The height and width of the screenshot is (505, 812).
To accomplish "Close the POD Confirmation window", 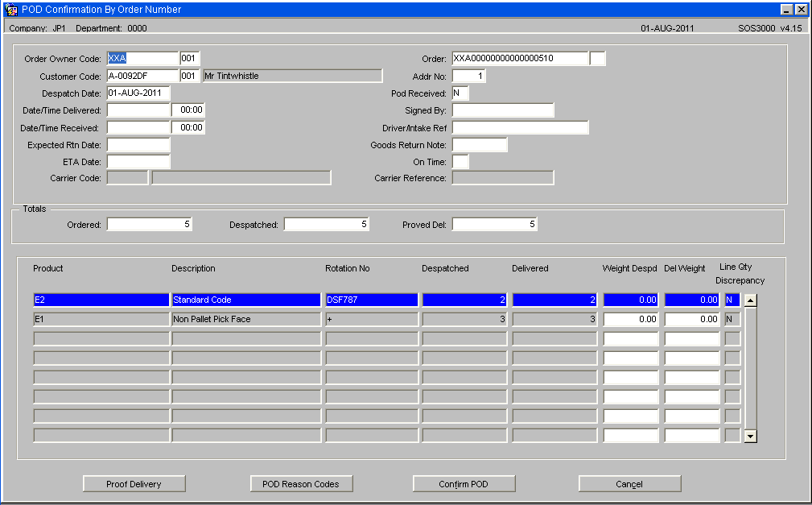I will [x=800, y=10].
